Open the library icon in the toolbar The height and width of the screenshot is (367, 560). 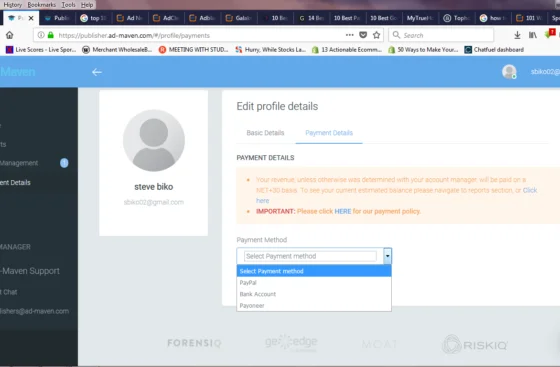(533, 35)
